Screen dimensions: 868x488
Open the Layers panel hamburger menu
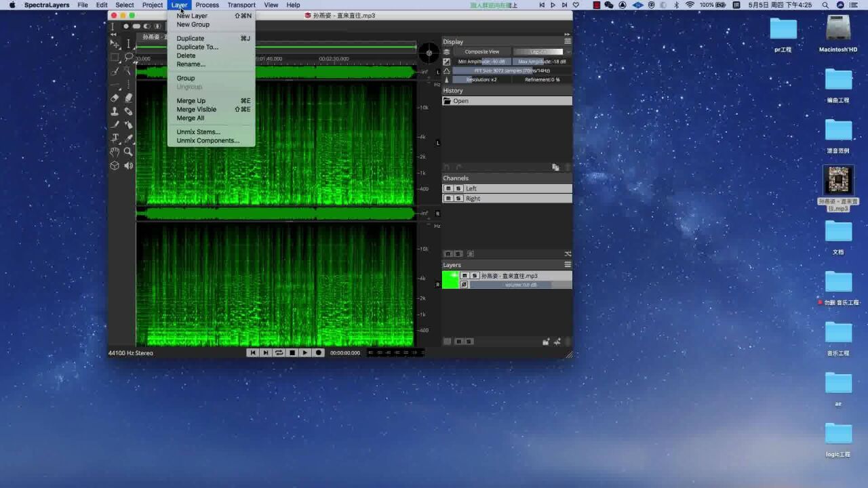[568, 265]
